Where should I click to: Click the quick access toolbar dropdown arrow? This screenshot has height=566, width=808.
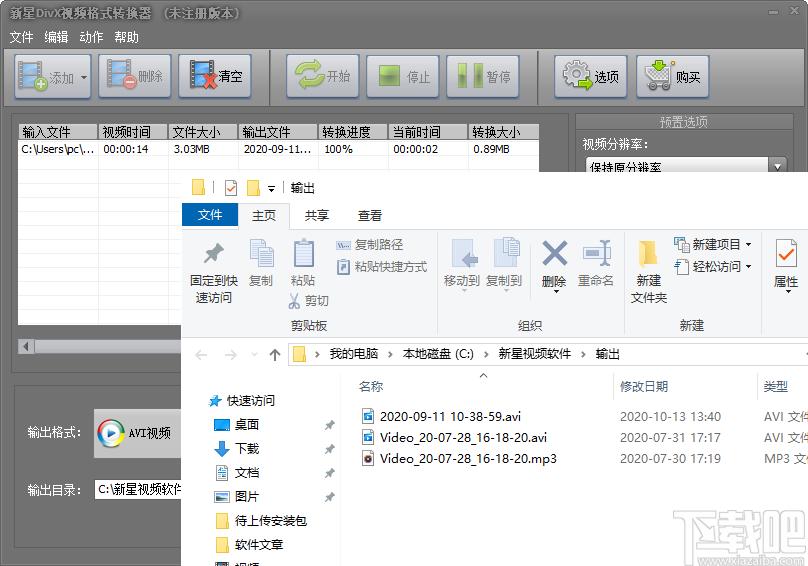(271, 189)
